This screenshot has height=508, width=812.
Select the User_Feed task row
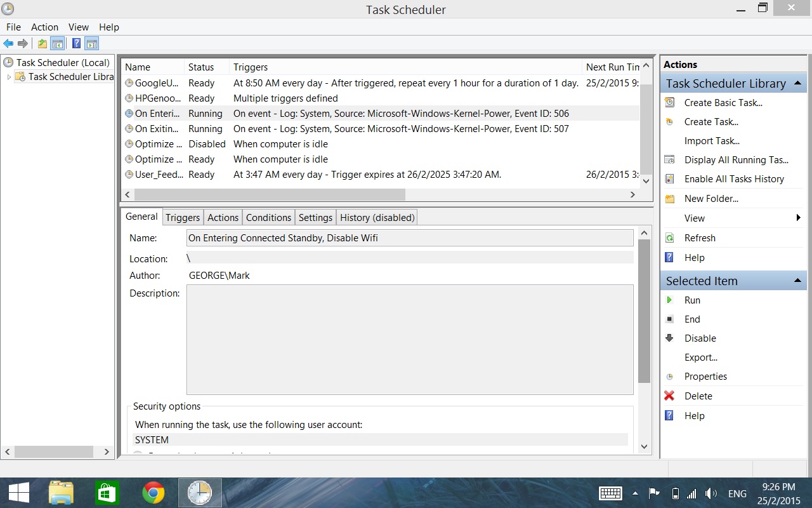159,175
